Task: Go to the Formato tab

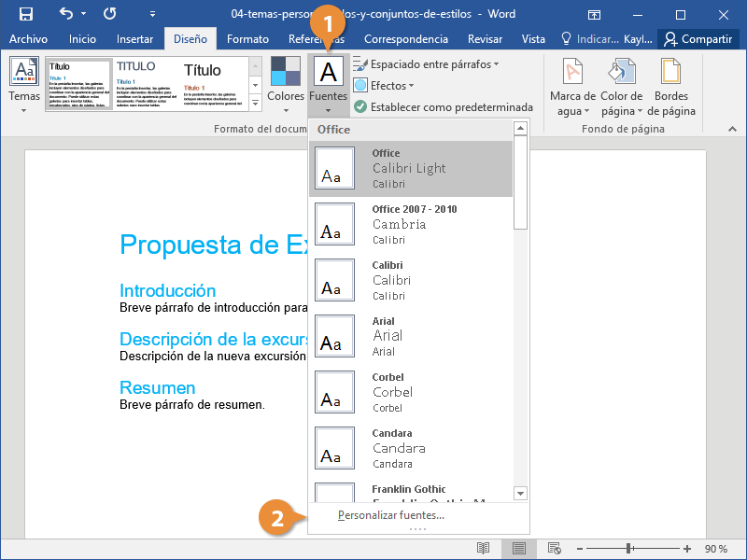Action: (x=247, y=39)
